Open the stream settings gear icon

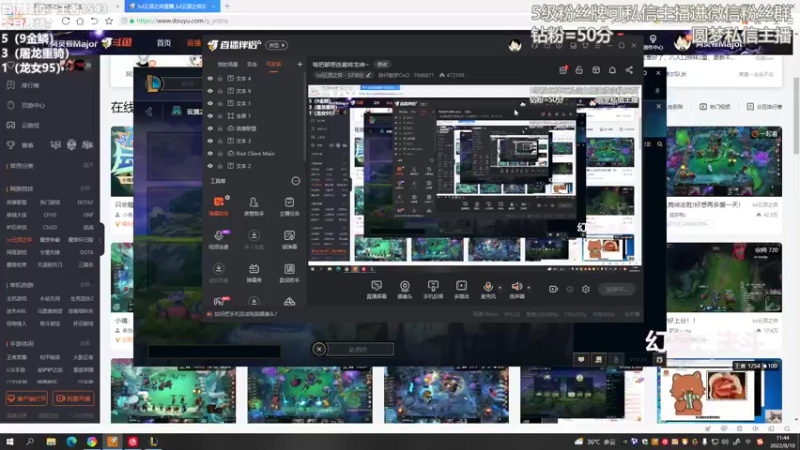[586, 289]
